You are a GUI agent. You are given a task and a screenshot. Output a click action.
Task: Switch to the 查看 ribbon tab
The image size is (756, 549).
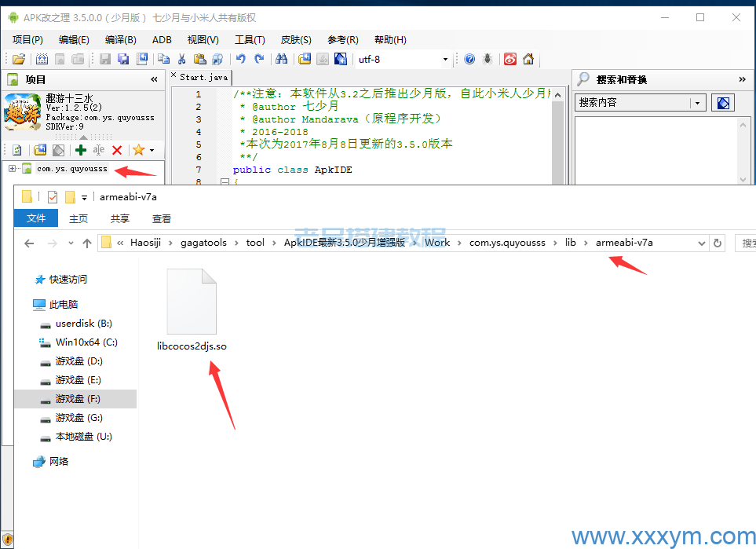click(x=162, y=219)
